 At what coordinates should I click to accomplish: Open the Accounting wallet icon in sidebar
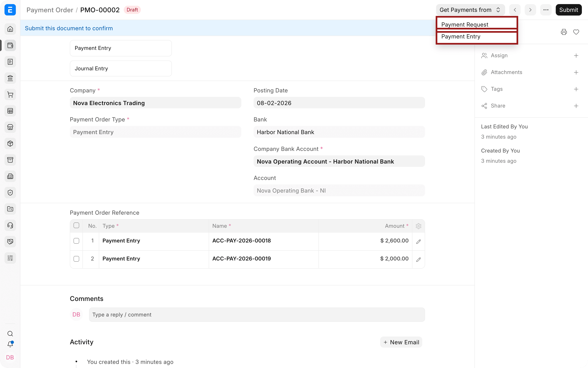tap(10, 46)
